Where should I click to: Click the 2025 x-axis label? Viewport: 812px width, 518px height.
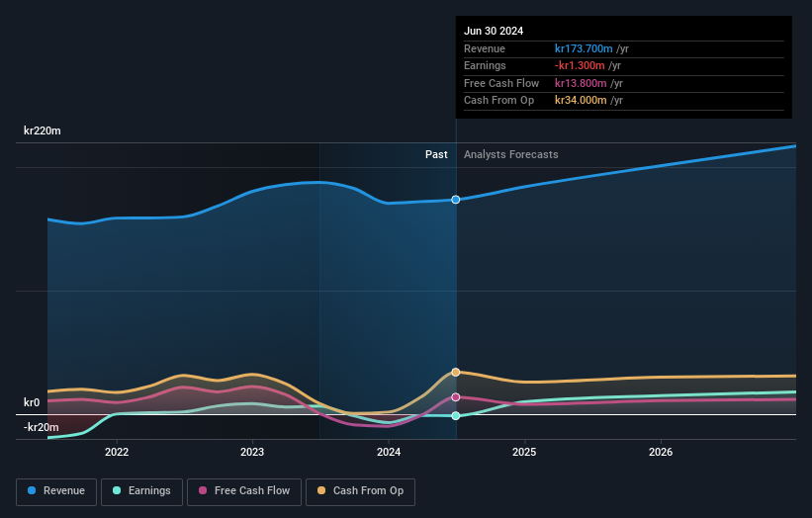coord(524,452)
